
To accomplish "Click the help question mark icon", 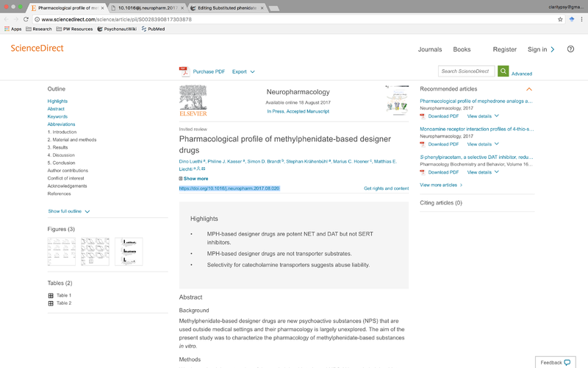I will [570, 49].
